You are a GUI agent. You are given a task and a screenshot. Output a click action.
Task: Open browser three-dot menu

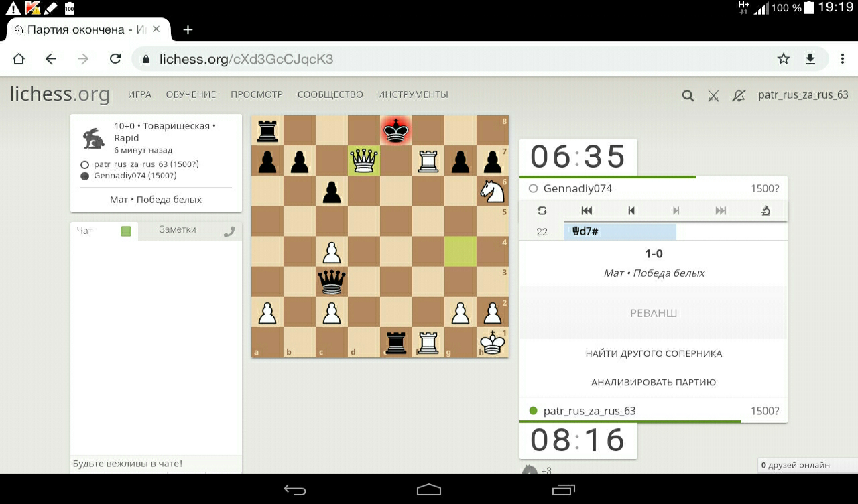tap(843, 59)
